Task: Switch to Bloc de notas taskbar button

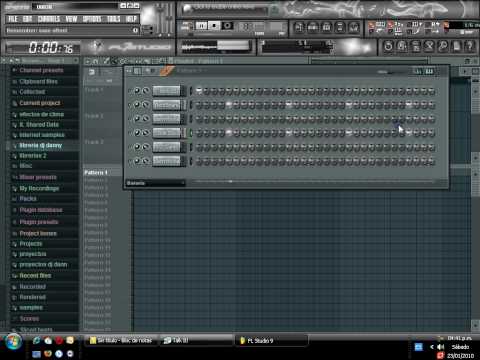Action: (121, 340)
